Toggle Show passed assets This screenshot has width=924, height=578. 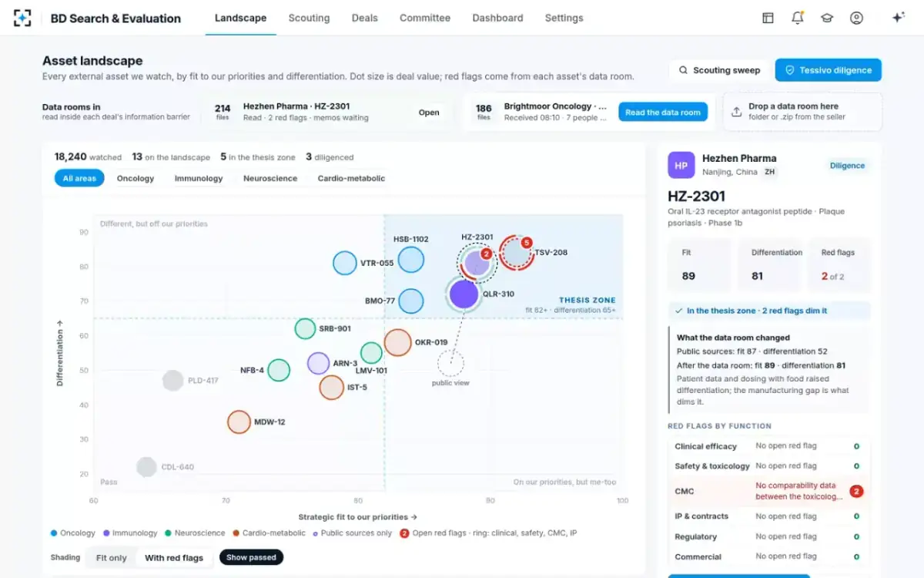pyautogui.click(x=251, y=556)
